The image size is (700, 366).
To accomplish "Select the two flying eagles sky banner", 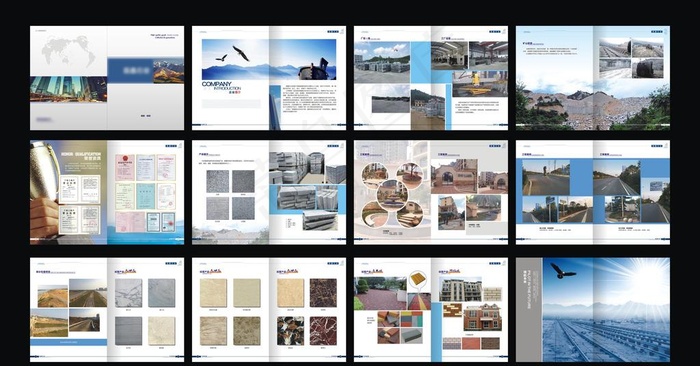I will (x=269, y=59).
